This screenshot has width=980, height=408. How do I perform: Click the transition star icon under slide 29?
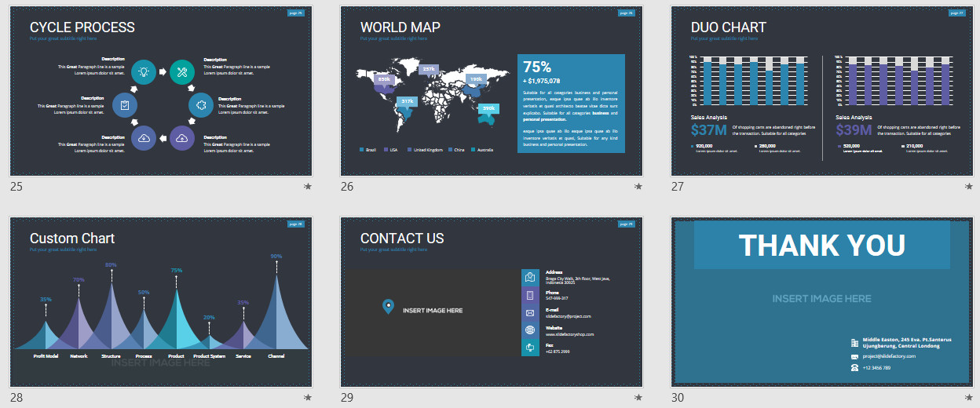[638, 398]
